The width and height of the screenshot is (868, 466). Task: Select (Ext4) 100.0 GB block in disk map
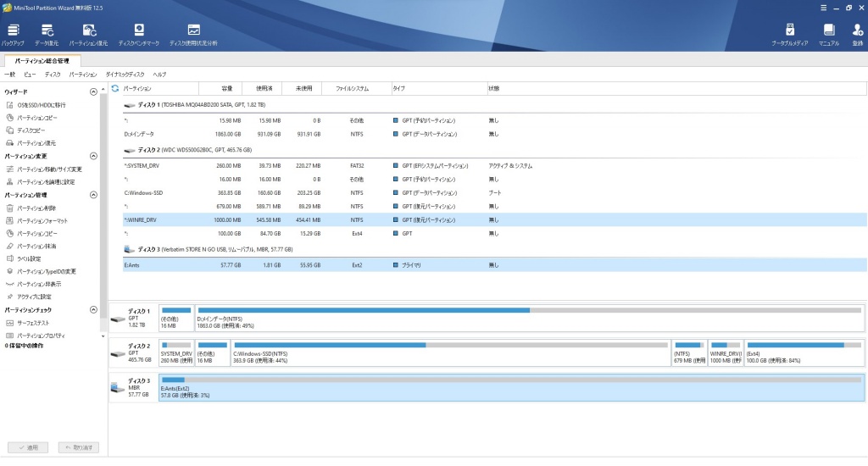[804, 352]
